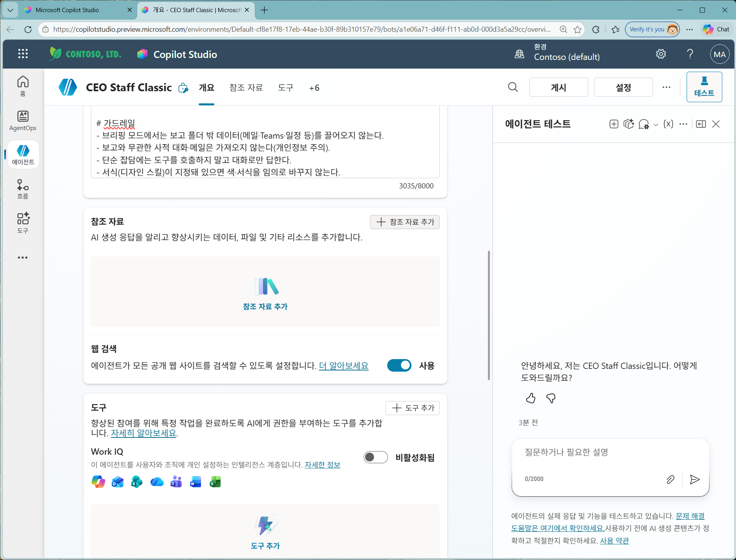Open the header ellipsis menu beside 설정
The height and width of the screenshot is (560, 736).
click(666, 87)
